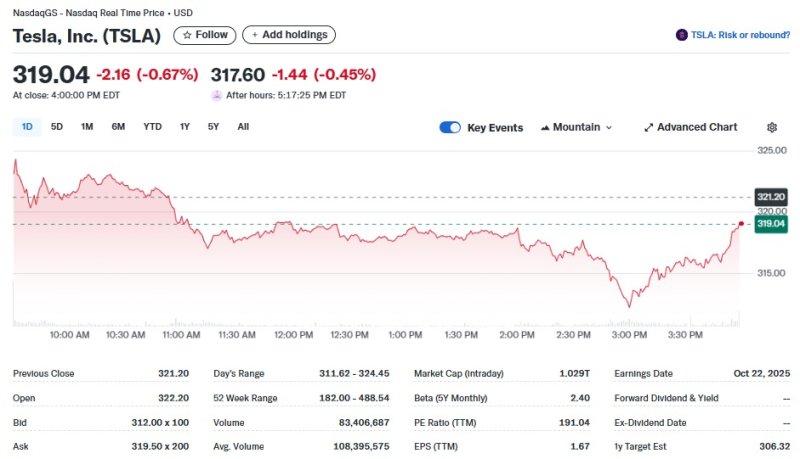Select the 1D time range tab

click(27, 127)
